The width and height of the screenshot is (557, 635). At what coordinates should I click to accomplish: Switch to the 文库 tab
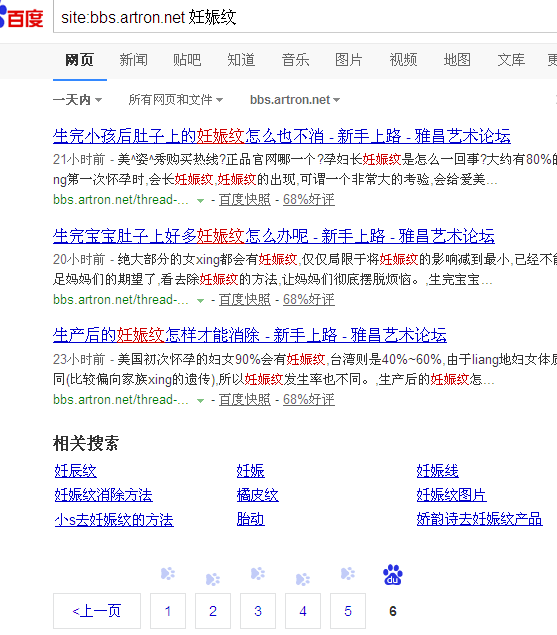tap(511, 60)
